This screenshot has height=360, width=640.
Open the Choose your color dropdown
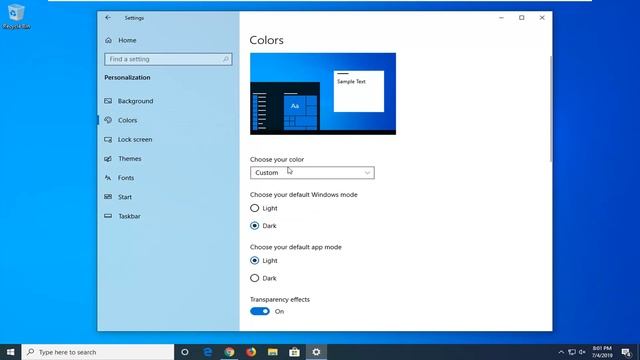click(312, 173)
